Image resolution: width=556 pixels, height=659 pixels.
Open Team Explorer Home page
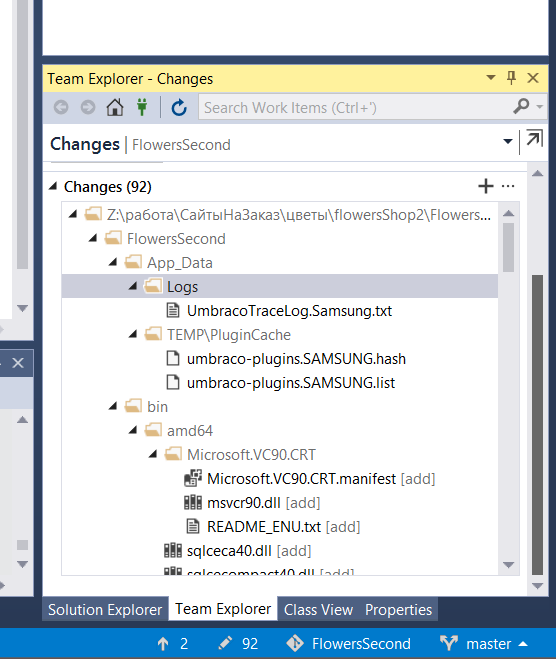point(115,107)
